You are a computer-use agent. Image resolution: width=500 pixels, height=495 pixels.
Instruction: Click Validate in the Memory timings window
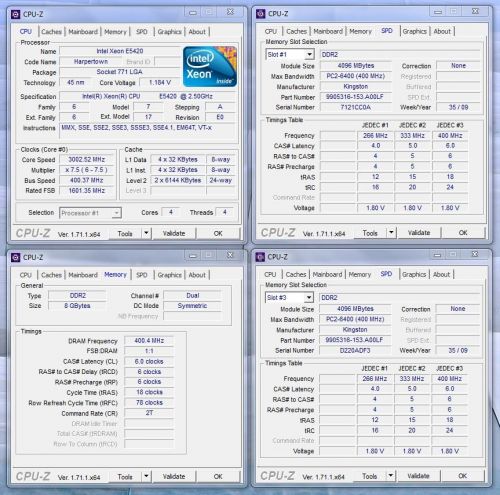[174, 476]
